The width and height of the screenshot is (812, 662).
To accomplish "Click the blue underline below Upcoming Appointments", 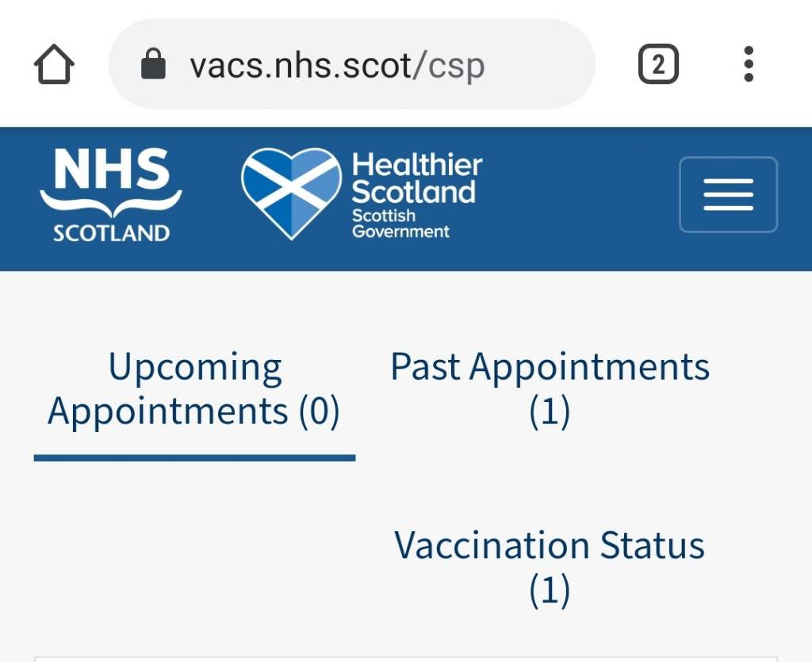I will [194, 458].
